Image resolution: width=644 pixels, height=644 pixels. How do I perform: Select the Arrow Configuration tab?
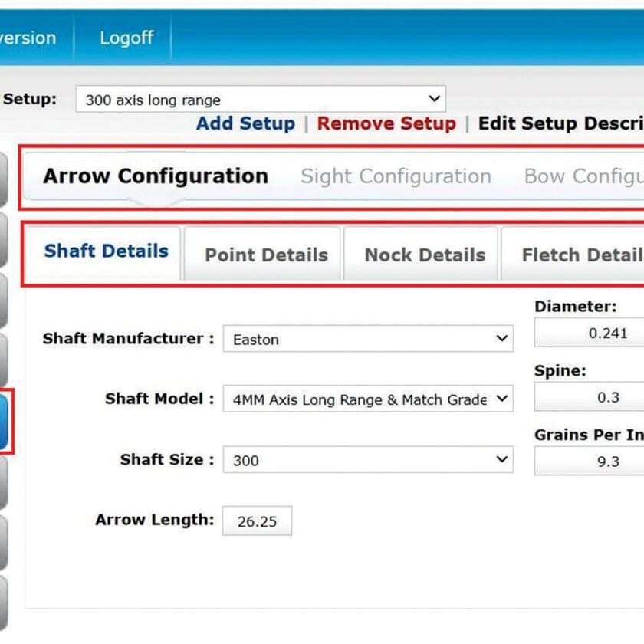(156, 176)
